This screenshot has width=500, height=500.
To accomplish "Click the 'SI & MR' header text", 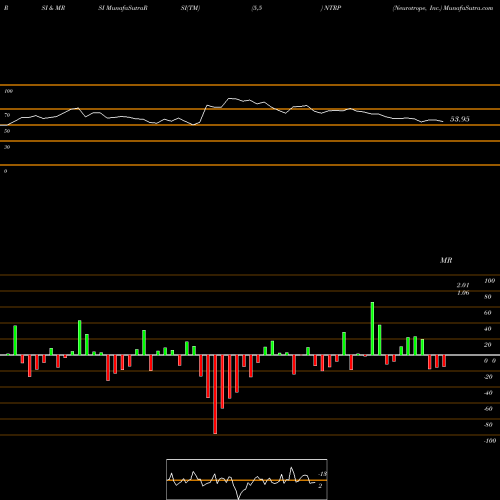I will point(53,8).
